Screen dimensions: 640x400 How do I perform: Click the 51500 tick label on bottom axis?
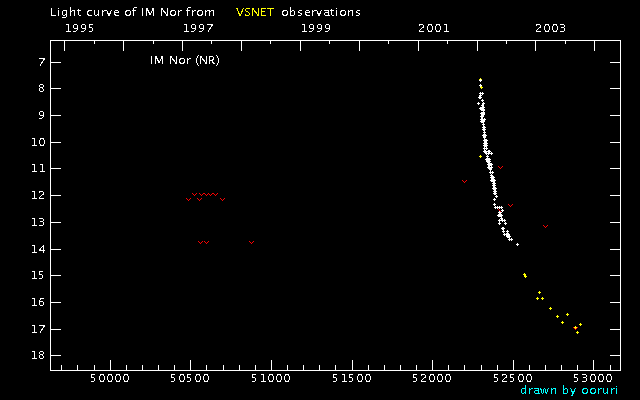[x=352, y=378]
